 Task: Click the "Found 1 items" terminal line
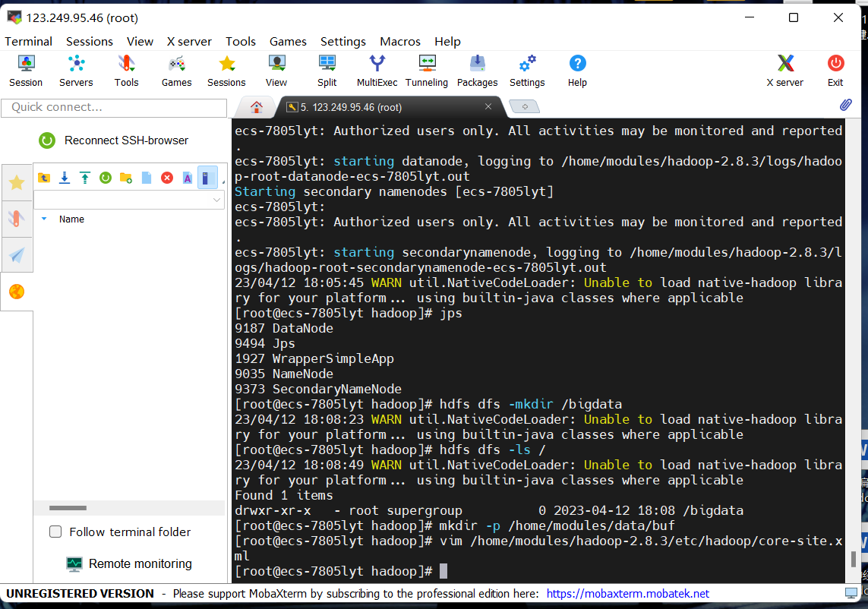(284, 496)
